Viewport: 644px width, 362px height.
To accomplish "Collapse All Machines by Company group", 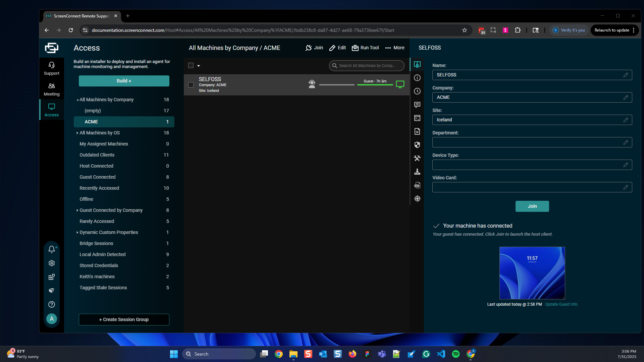I will coord(77,100).
